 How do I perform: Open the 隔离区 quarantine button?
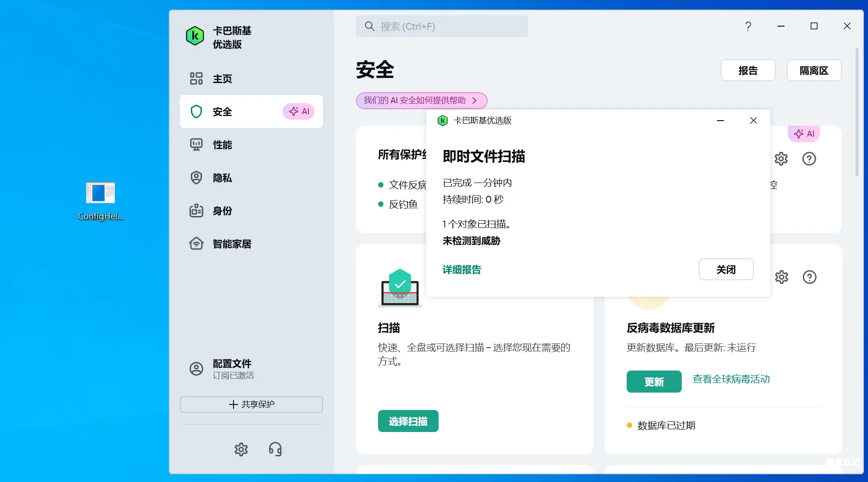click(814, 70)
